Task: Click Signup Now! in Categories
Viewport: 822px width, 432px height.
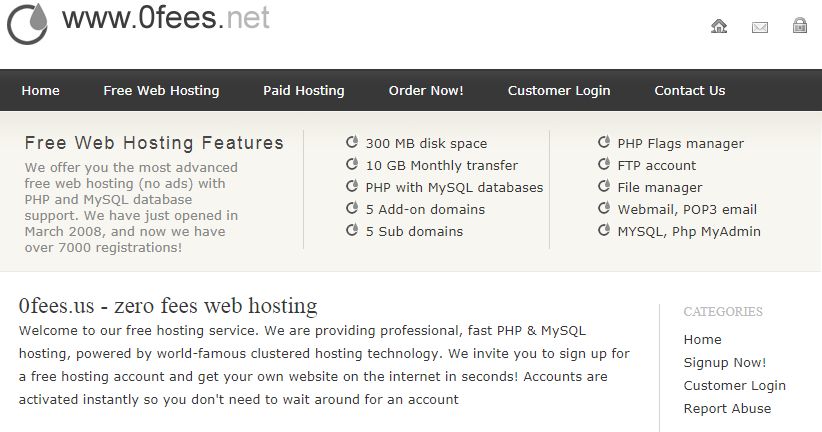Action: tap(724, 362)
